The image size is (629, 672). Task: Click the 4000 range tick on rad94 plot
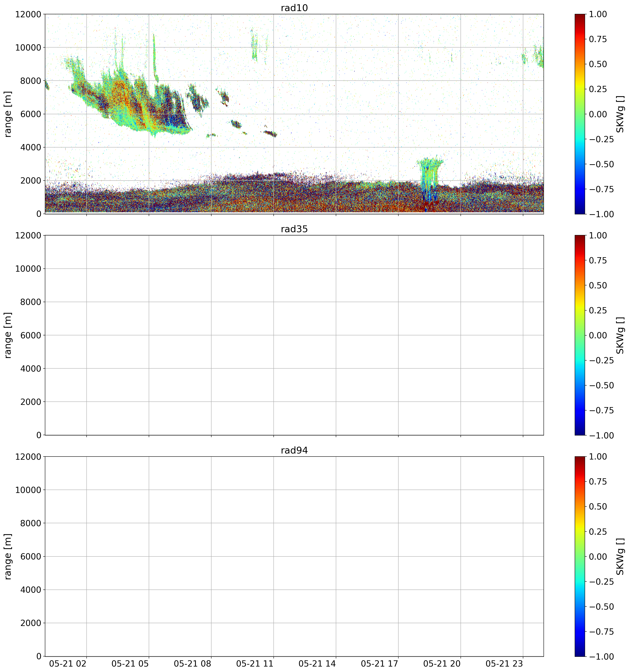point(31,590)
